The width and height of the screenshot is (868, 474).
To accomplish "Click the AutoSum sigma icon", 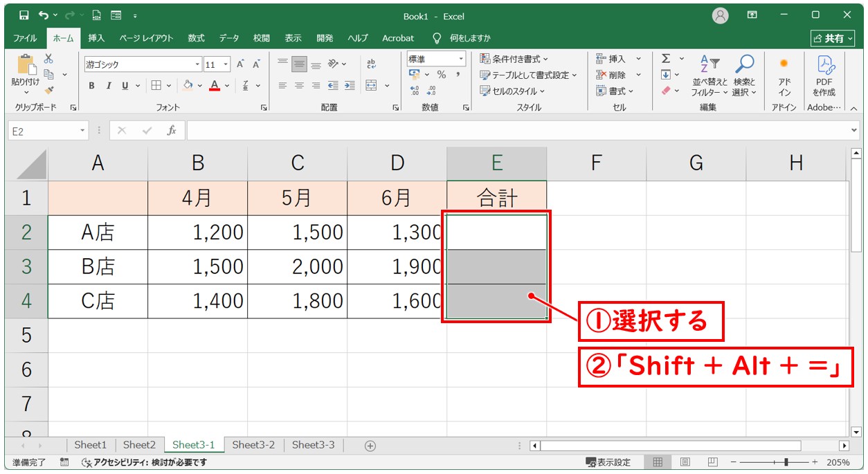I will pyautogui.click(x=666, y=59).
